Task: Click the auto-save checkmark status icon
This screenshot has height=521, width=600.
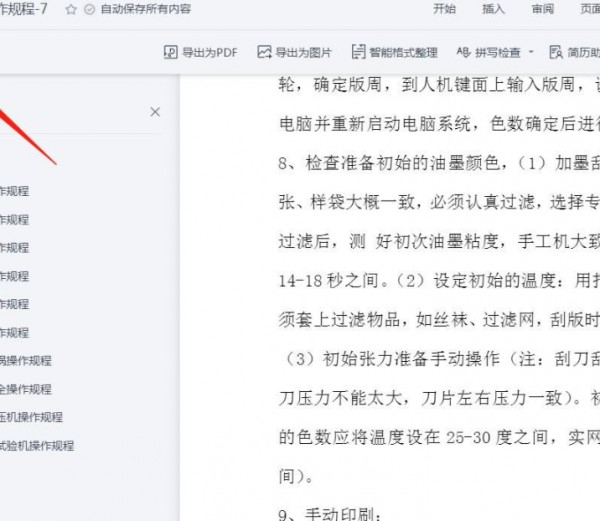Action: (x=90, y=9)
